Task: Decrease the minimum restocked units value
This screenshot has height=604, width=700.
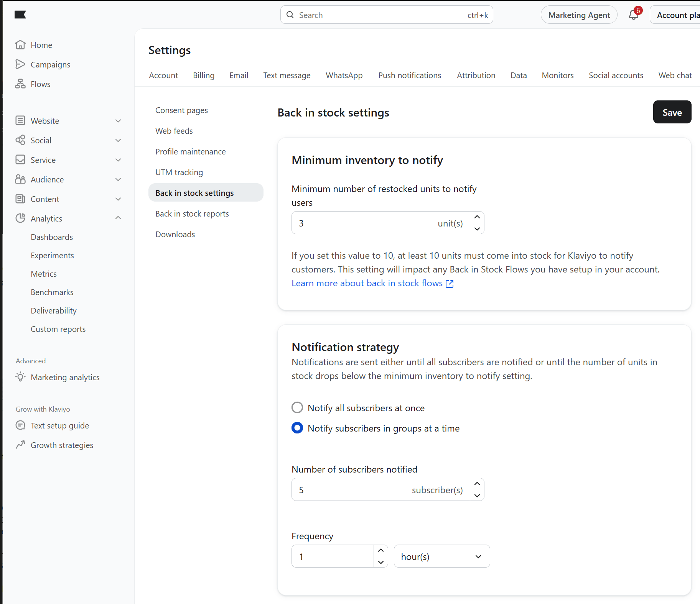Action: pyautogui.click(x=477, y=228)
